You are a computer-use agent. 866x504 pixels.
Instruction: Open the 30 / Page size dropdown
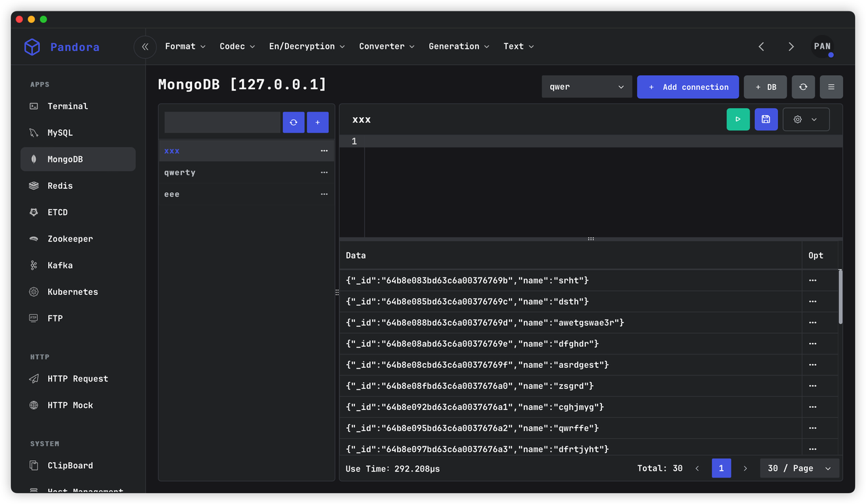click(800, 468)
